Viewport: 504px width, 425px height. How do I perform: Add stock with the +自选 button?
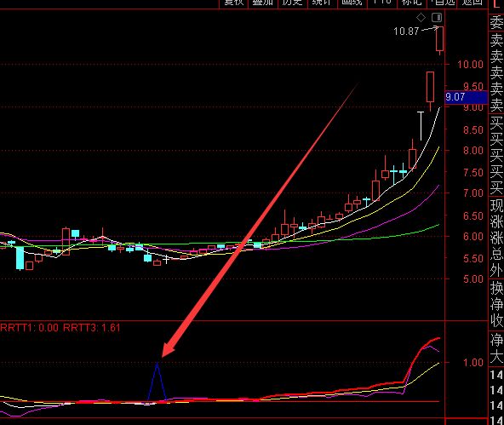[x=443, y=3]
